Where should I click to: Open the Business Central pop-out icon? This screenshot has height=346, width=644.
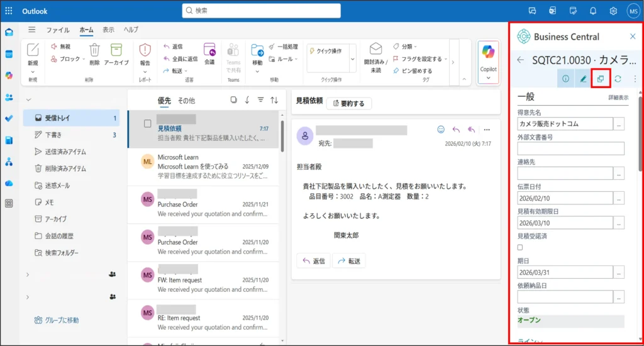pyautogui.click(x=601, y=79)
